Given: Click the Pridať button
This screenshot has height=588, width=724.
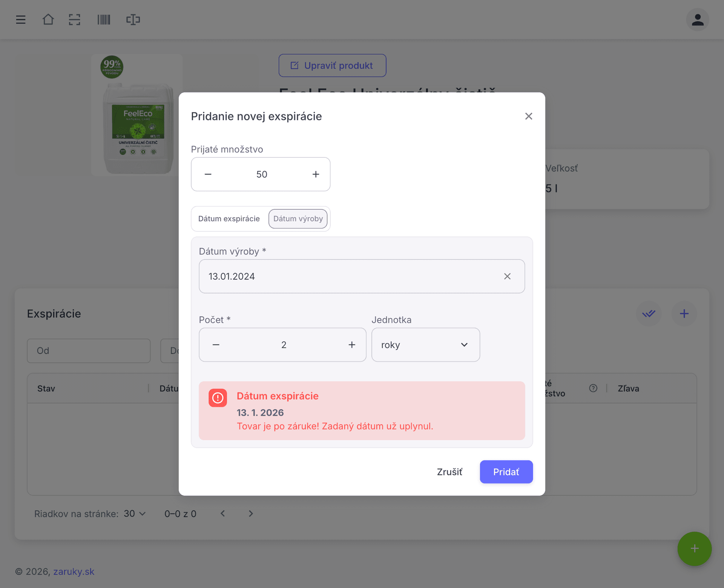Looking at the screenshot, I should (x=506, y=472).
